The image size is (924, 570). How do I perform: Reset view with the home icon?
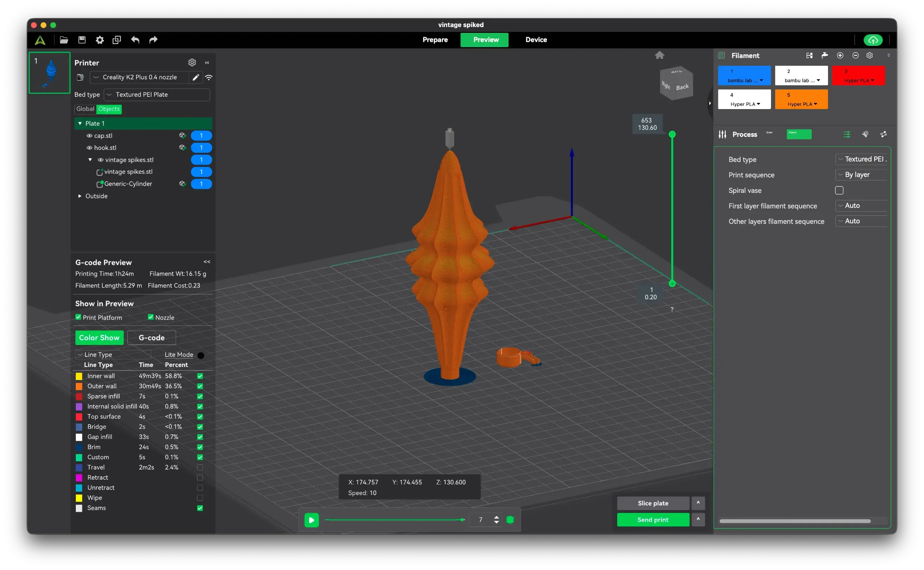(x=659, y=55)
